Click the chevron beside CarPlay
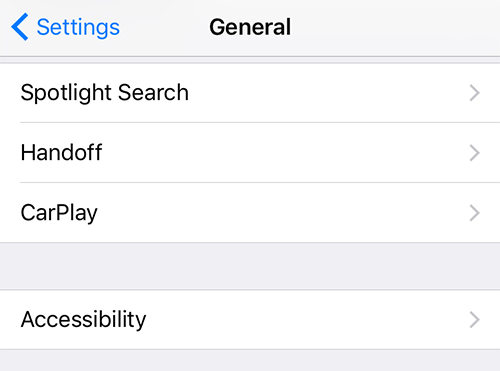This screenshot has width=500, height=371. pyautogui.click(x=475, y=213)
